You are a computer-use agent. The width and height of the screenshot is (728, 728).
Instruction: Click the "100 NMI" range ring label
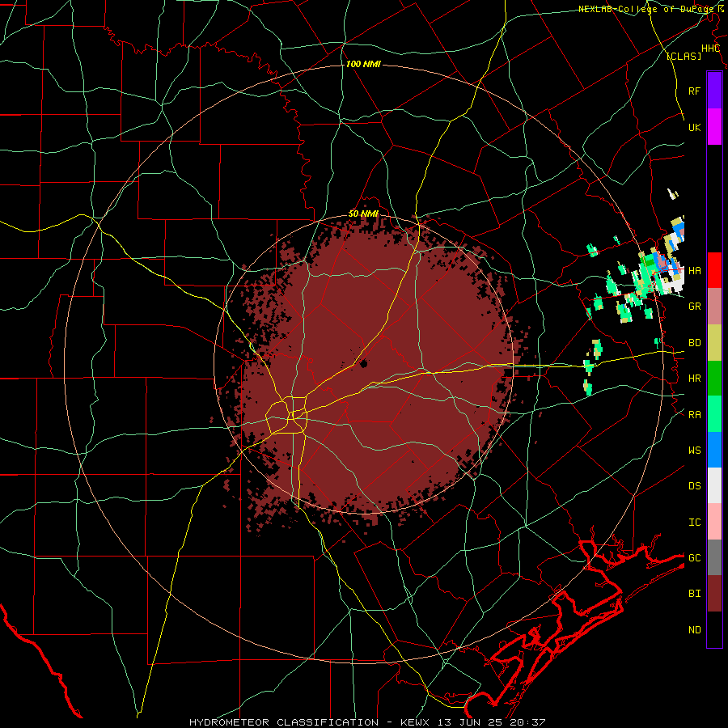pos(363,64)
